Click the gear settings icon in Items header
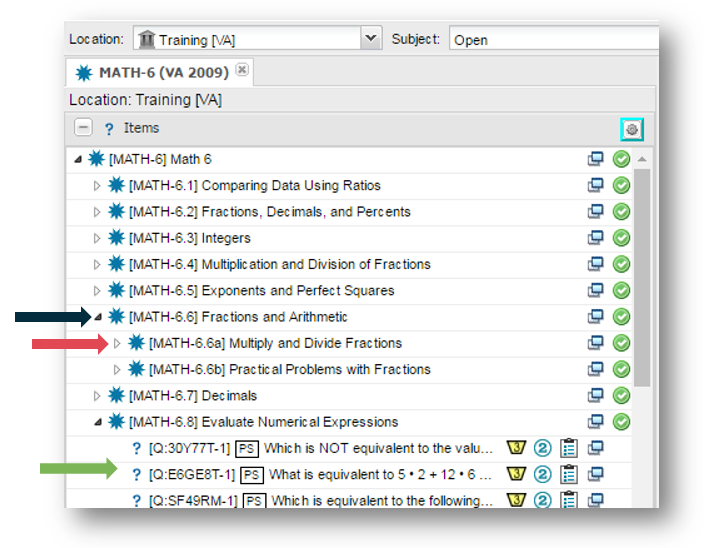 (x=631, y=129)
